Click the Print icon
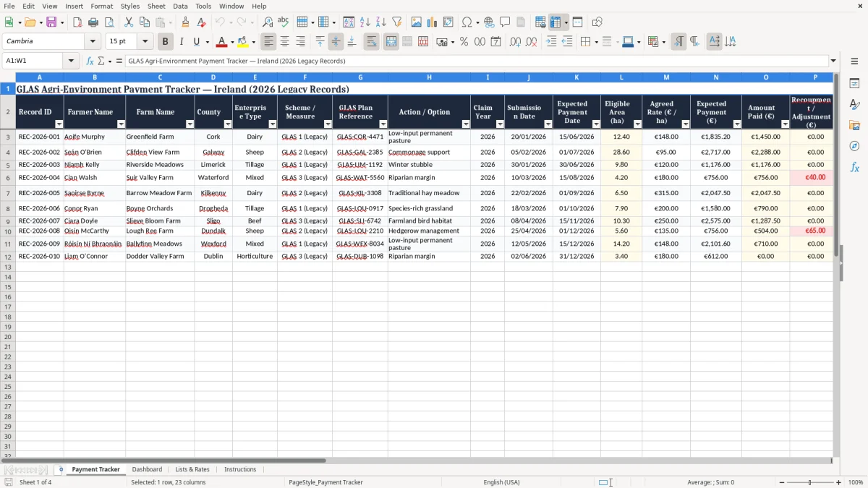The width and height of the screenshot is (868, 488). 93,22
